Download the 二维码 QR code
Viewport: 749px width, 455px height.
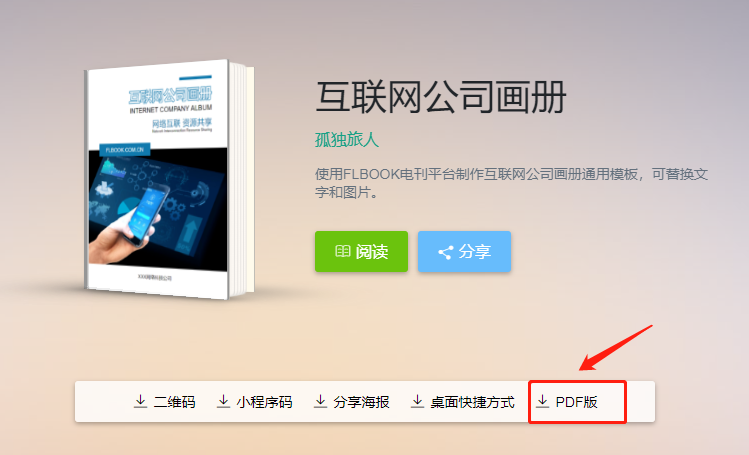coord(165,402)
